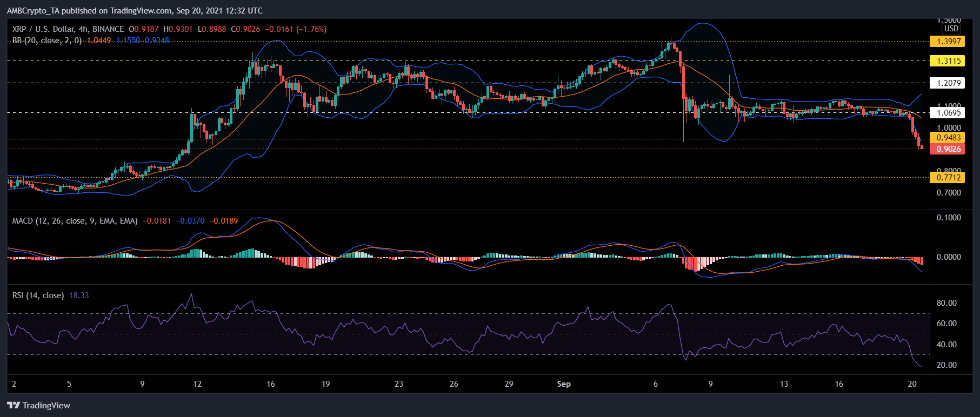Click the BB basis value 1.0449
This screenshot has width=980, height=417.
99,41
